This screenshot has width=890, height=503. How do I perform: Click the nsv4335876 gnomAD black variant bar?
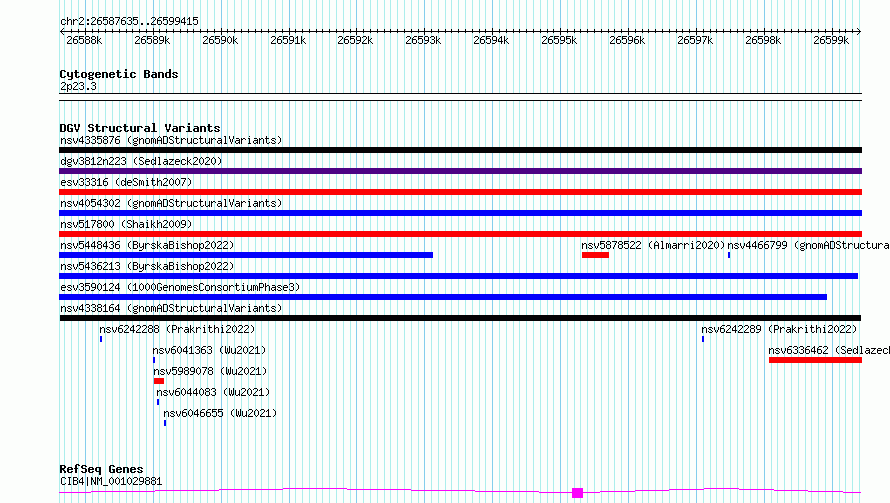460,150
